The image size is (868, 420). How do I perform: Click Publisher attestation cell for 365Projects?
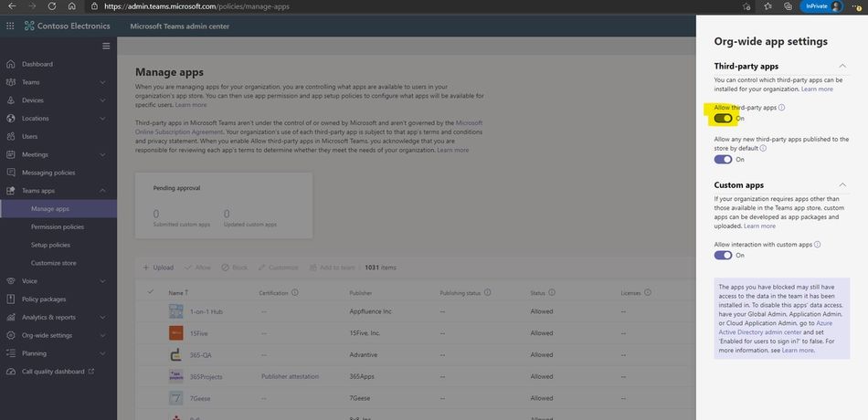pyautogui.click(x=290, y=376)
